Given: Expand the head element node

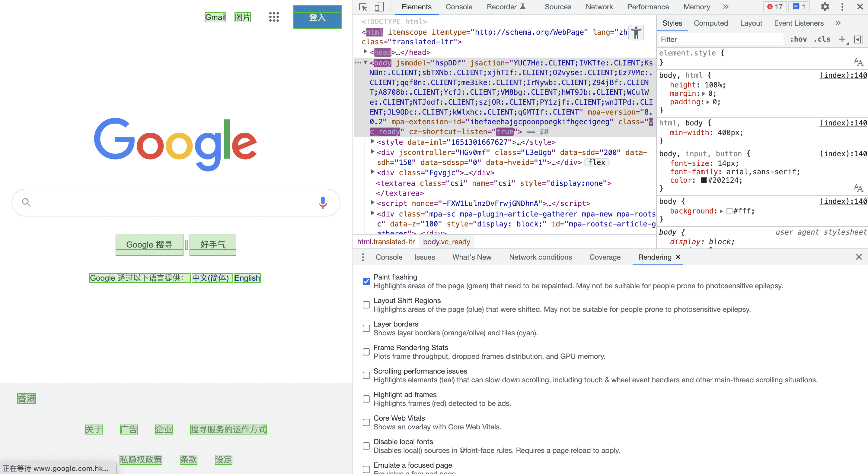Looking at the screenshot, I should click(365, 52).
